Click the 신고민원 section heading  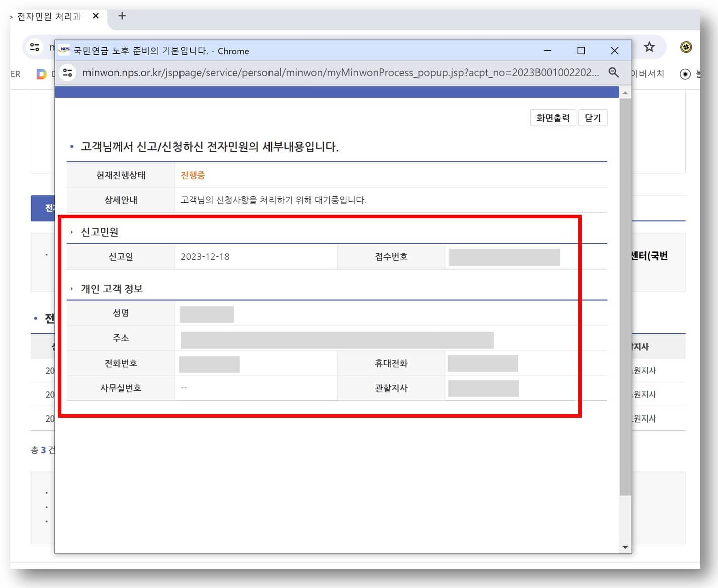pyautogui.click(x=100, y=232)
